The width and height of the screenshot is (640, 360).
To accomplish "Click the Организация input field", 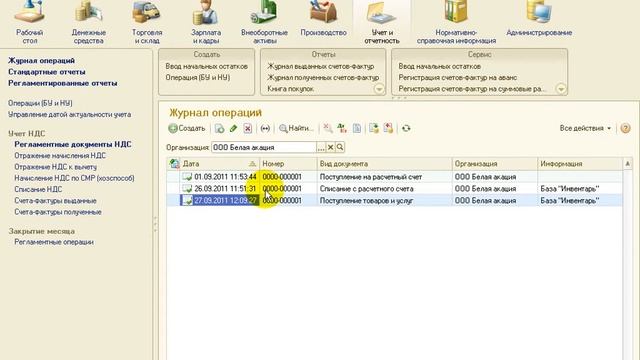I will [x=264, y=147].
